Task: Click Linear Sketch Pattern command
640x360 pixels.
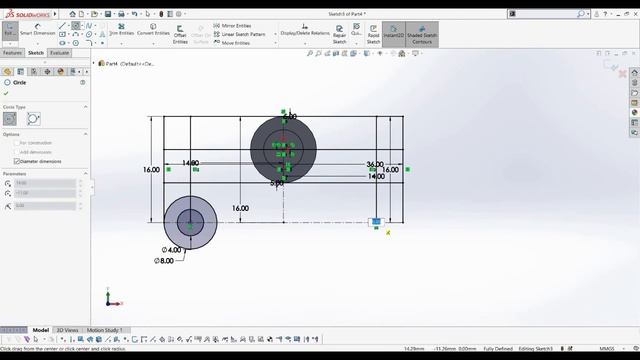Action: (240, 34)
